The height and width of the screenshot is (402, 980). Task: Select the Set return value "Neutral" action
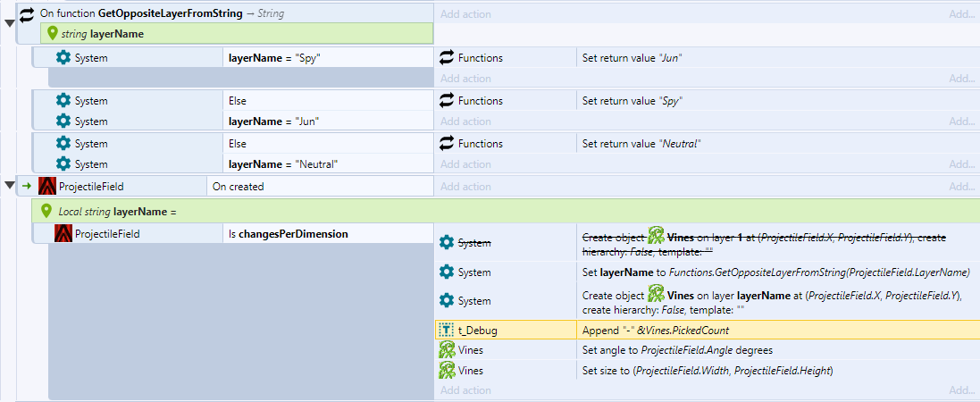pyautogui.click(x=777, y=144)
